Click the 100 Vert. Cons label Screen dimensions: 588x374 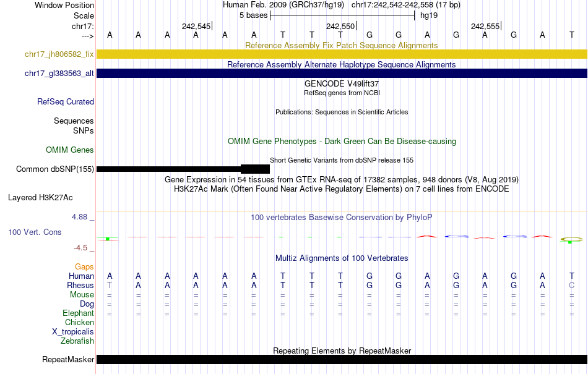pyautogui.click(x=35, y=232)
